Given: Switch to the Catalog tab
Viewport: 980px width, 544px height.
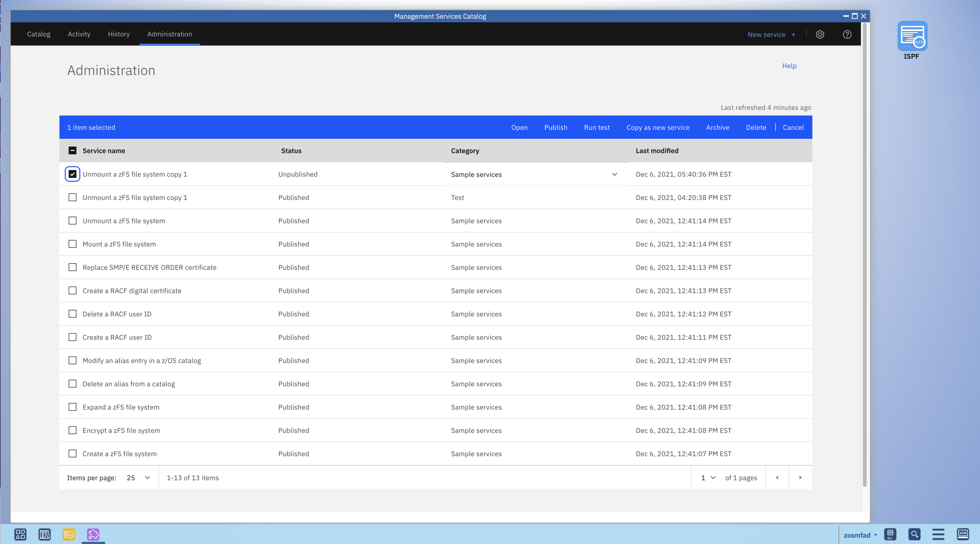Looking at the screenshot, I should tap(38, 34).
